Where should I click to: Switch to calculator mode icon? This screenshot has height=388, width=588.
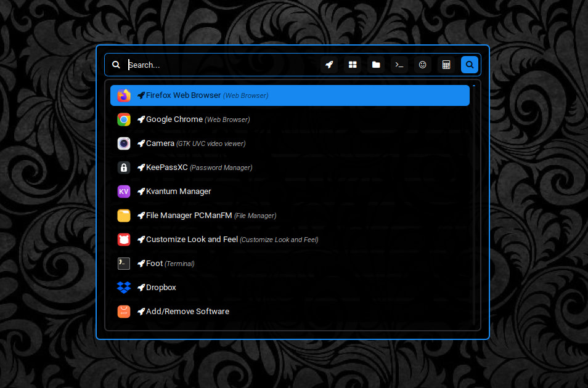[x=446, y=65]
